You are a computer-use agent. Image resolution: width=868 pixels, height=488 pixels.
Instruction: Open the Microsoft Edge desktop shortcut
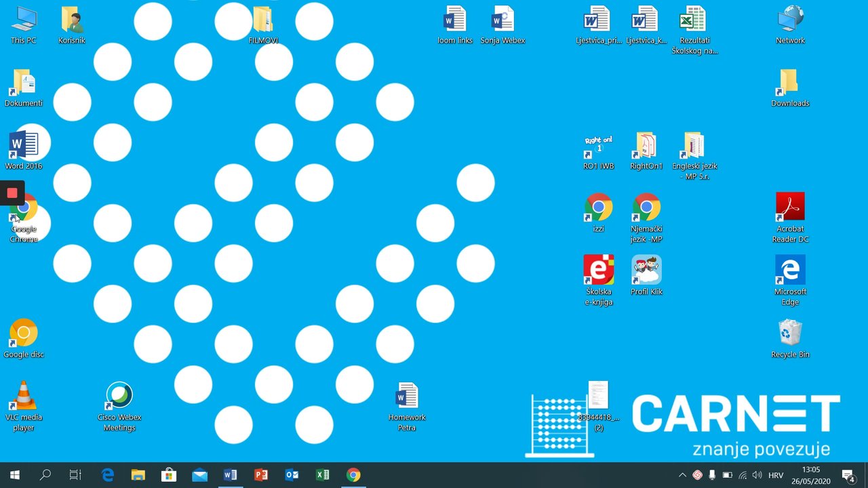(790, 281)
